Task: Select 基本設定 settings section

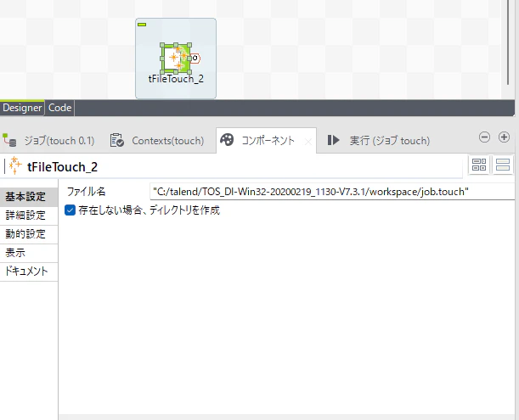Action: point(29,197)
